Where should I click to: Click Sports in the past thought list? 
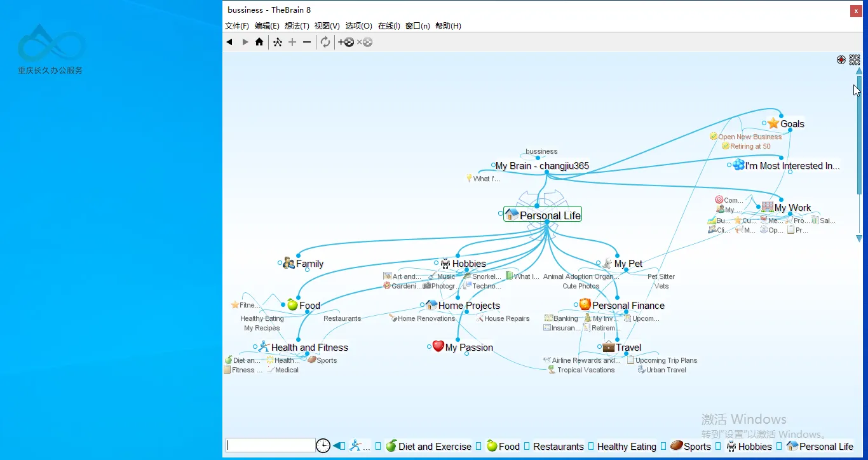691,446
